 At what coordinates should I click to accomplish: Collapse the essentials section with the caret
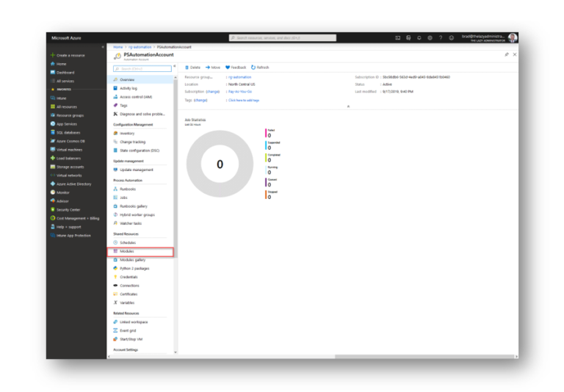pos(348,106)
